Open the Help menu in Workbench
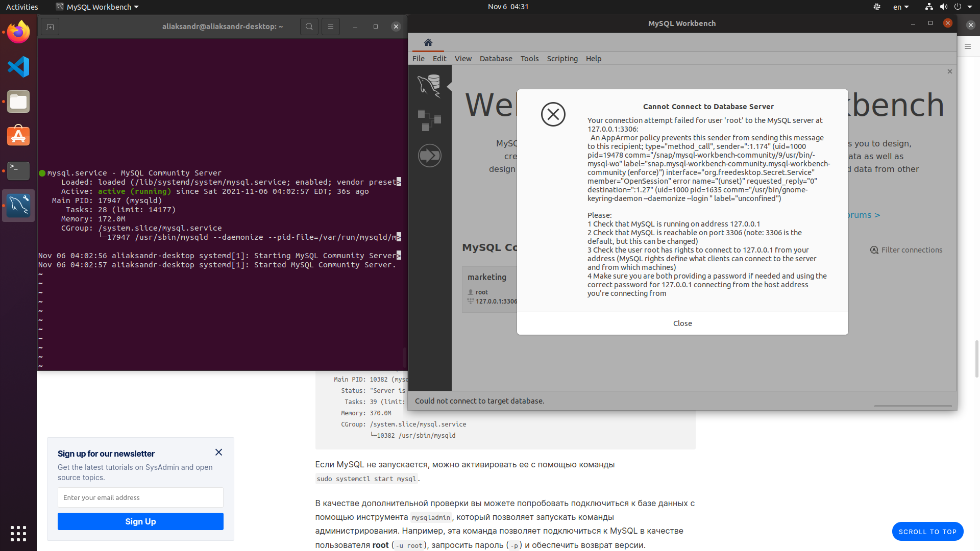Screen dimensions: 980x551 593,59
